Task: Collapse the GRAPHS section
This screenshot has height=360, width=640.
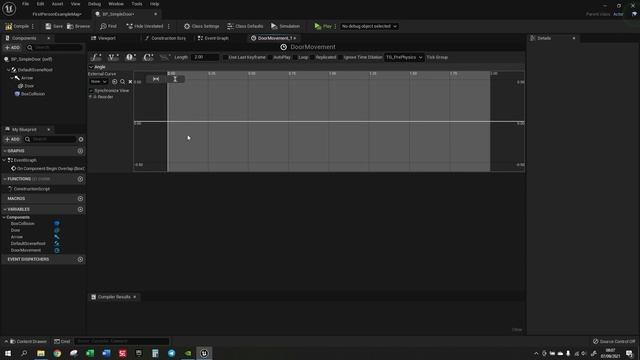Action: point(5,151)
